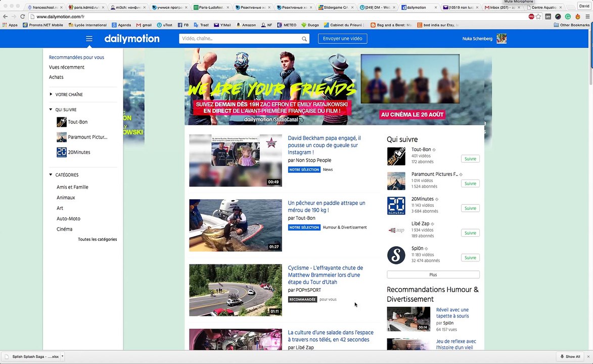The image size is (593, 364).
Task: Click the red extension icon in address bar
Action: (531, 17)
